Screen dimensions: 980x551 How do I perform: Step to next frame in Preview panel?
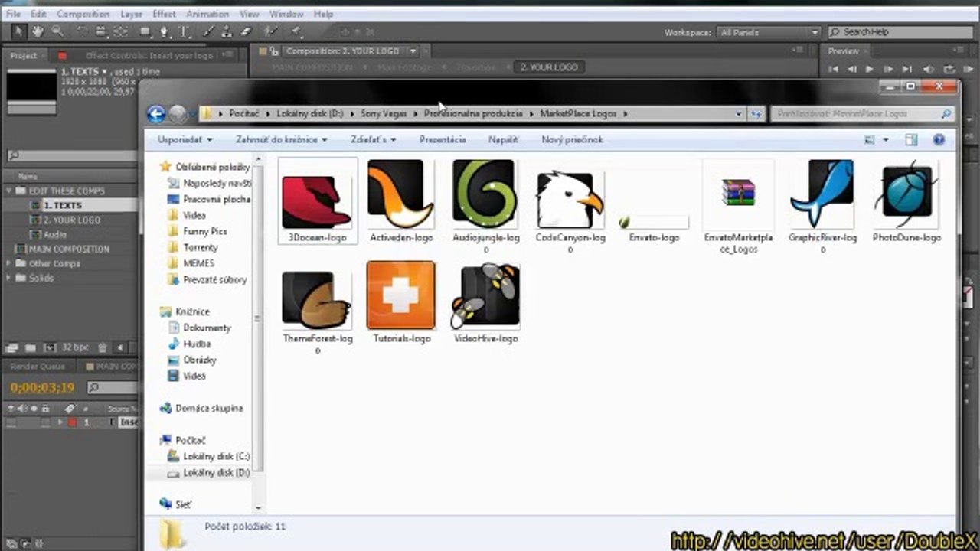coord(888,69)
